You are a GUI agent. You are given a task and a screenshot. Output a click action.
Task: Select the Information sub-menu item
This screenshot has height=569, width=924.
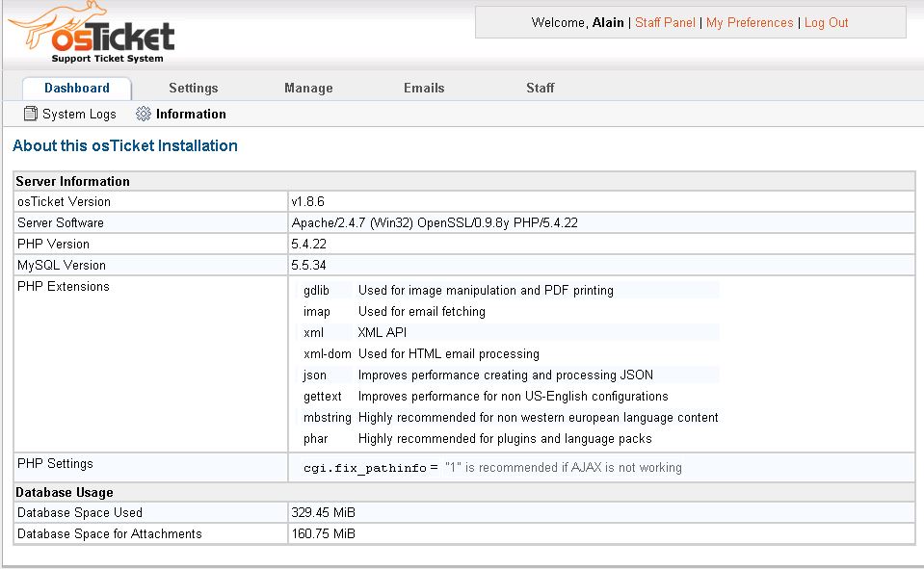coord(191,115)
